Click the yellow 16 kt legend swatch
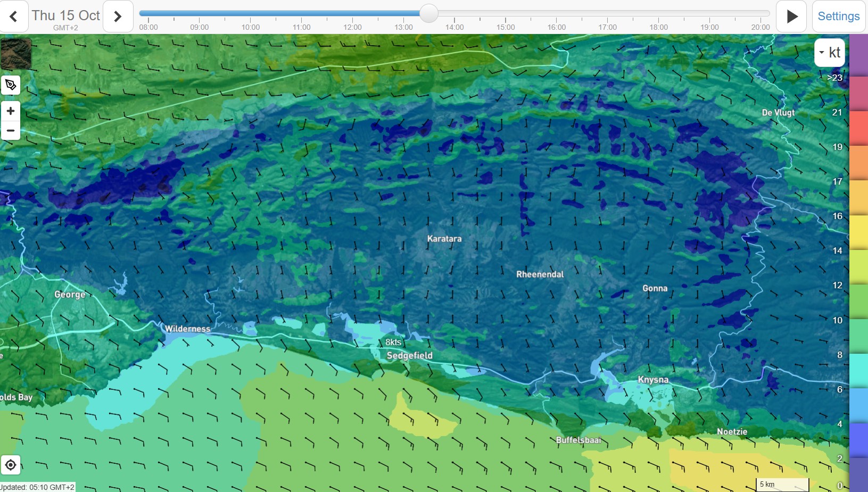 pos(858,232)
